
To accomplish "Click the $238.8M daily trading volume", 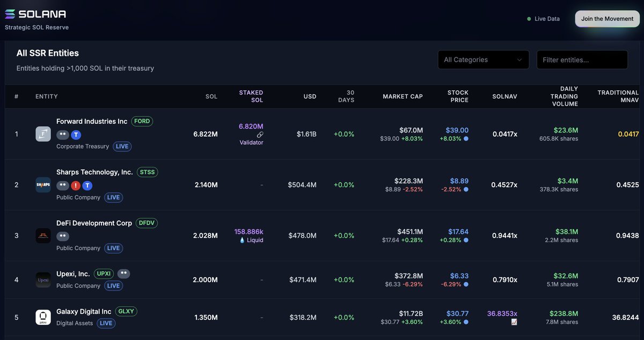I will click(x=563, y=313).
